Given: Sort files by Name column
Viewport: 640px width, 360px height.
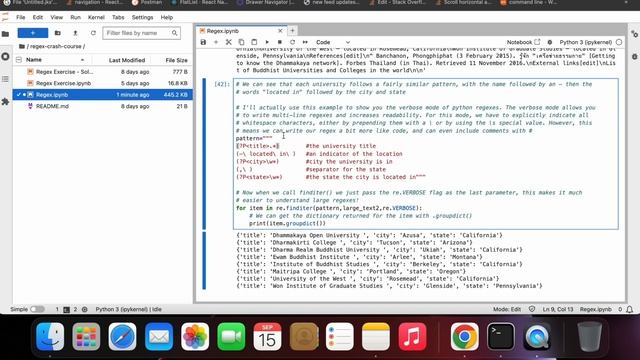Looking at the screenshot, I should 55,60.
